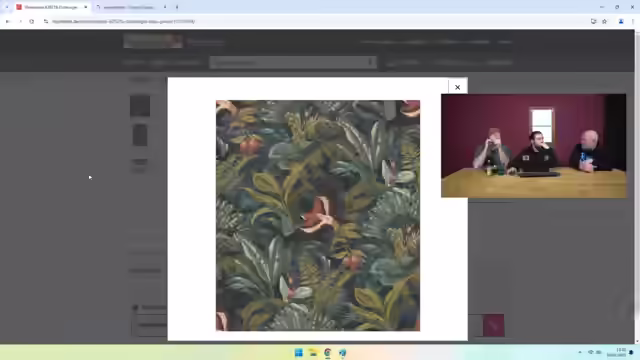The image size is (640, 360).
Task: Open File Explorer from the taskbar
Action: (313, 353)
